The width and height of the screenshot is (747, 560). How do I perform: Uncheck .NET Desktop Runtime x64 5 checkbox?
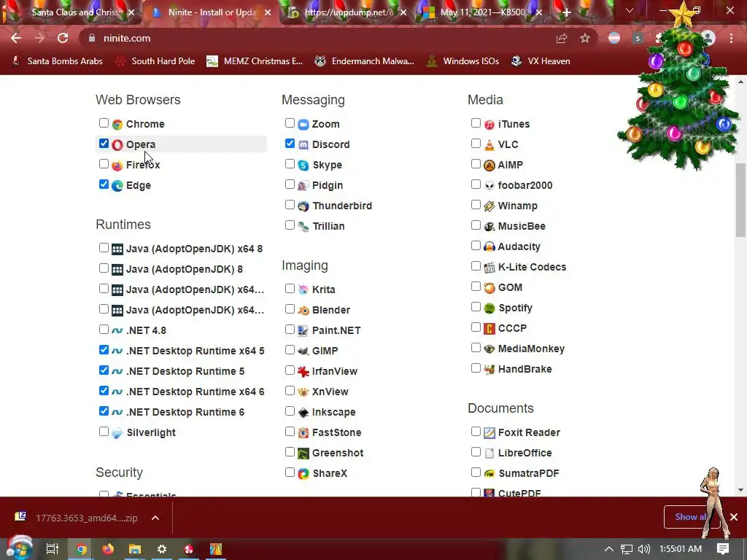[104, 349]
